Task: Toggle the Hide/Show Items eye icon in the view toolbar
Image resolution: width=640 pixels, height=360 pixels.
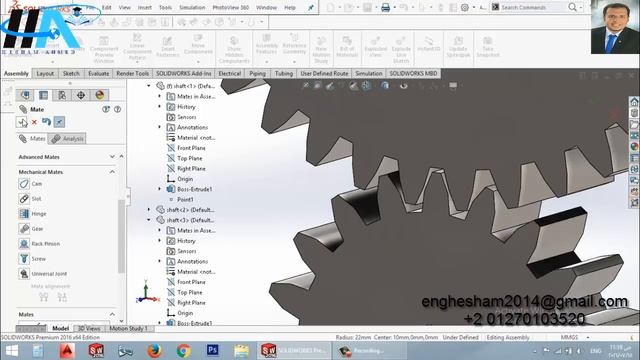Action: pos(404,85)
